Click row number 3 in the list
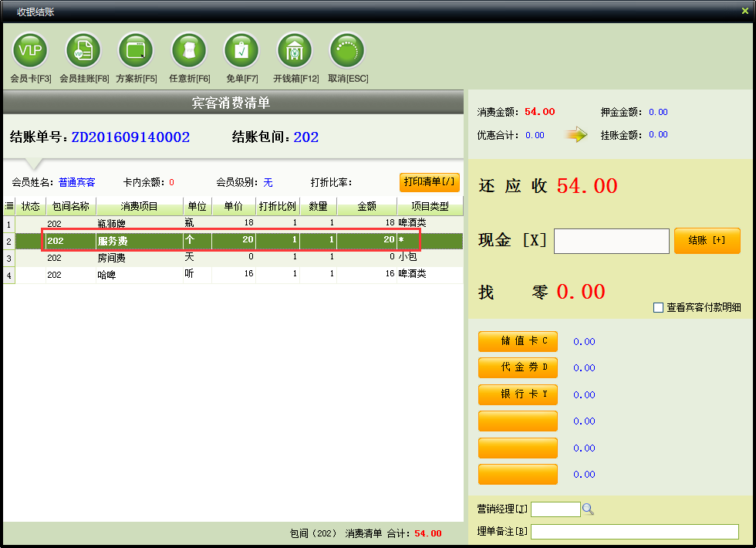Screen dimensions: 756x548 [8, 259]
